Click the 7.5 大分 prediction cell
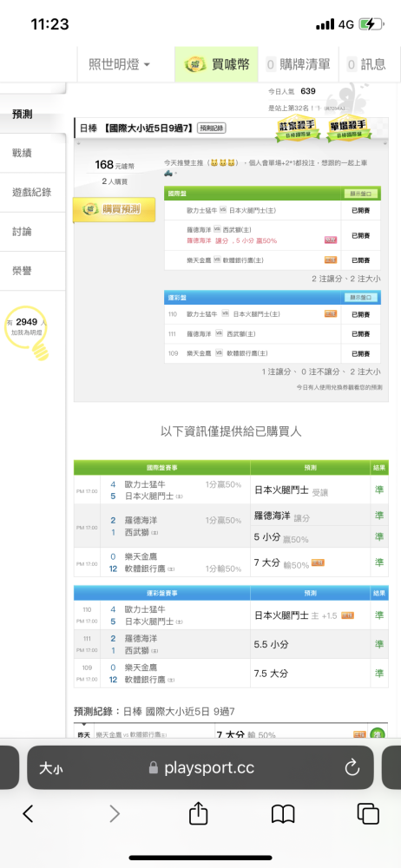The width and height of the screenshot is (401, 868). pyautogui.click(x=311, y=674)
